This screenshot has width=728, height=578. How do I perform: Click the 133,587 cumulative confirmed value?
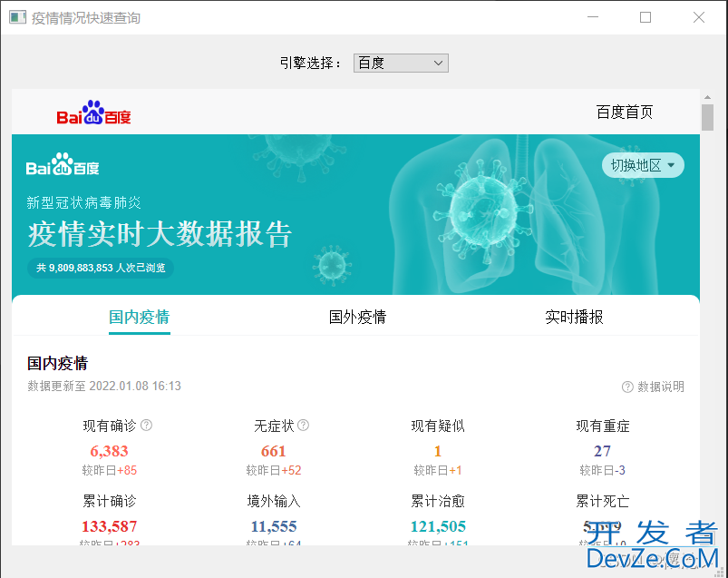point(110,526)
